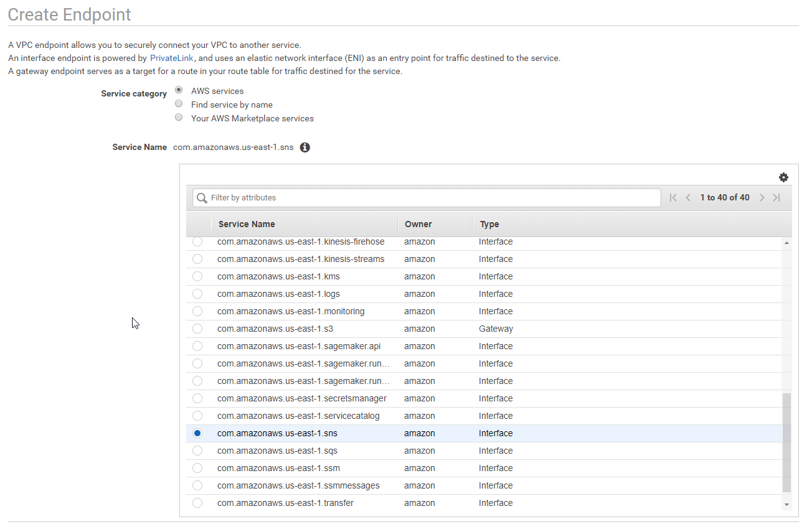Viewport: 812px width, 524px height.
Task: Select the ssm service radio
Action: 197,468
